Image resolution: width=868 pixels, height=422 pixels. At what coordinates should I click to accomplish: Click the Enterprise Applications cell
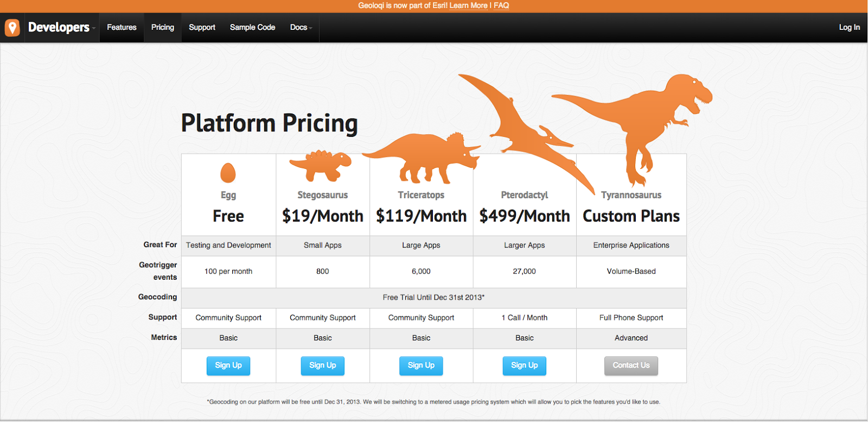tap(631, 245)
